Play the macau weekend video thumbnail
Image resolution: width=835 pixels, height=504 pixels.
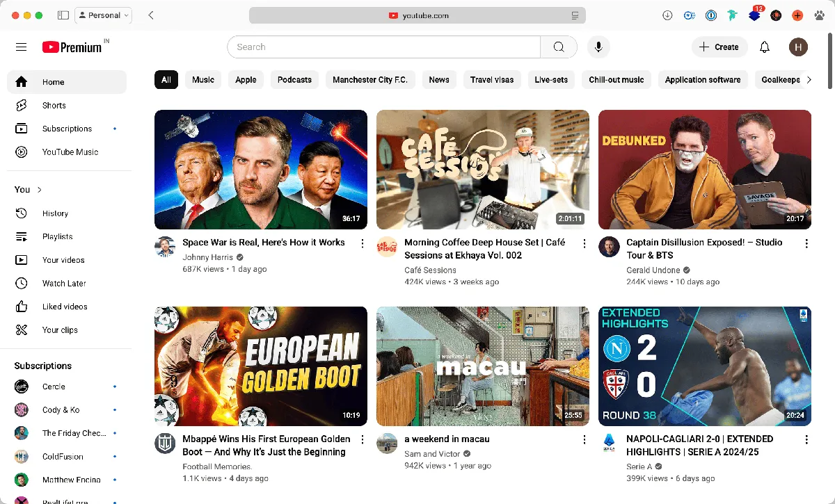(x=483, y=366)
